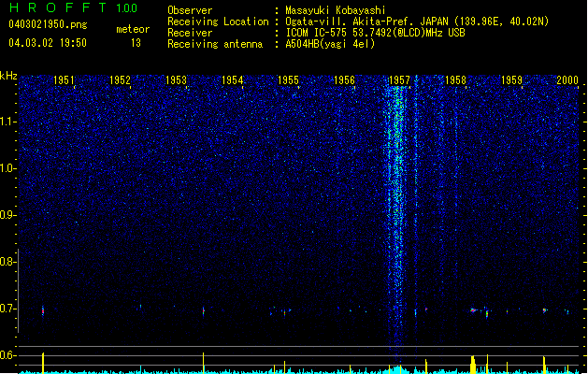The width and height of the screenshot is (588, 374).
Task: Click the 1957 time axis label
Action: (400, 79)
